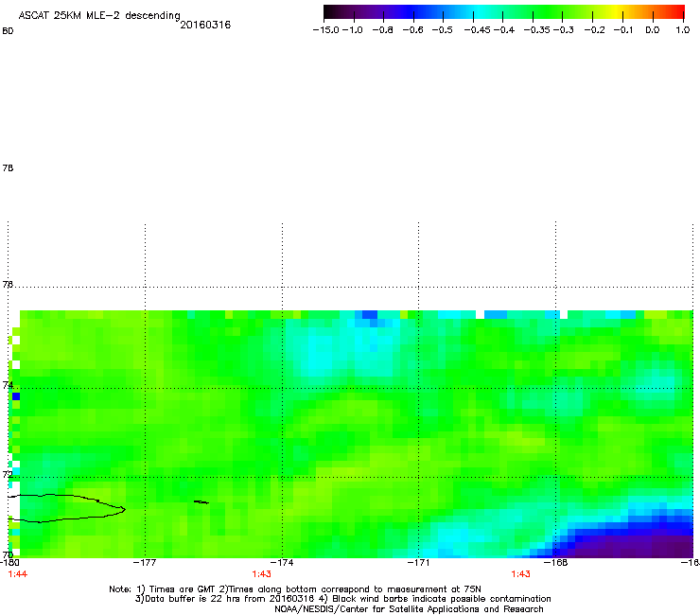Select the "-0.2" color scale label

pyautogui.click(x=595, y=30)
